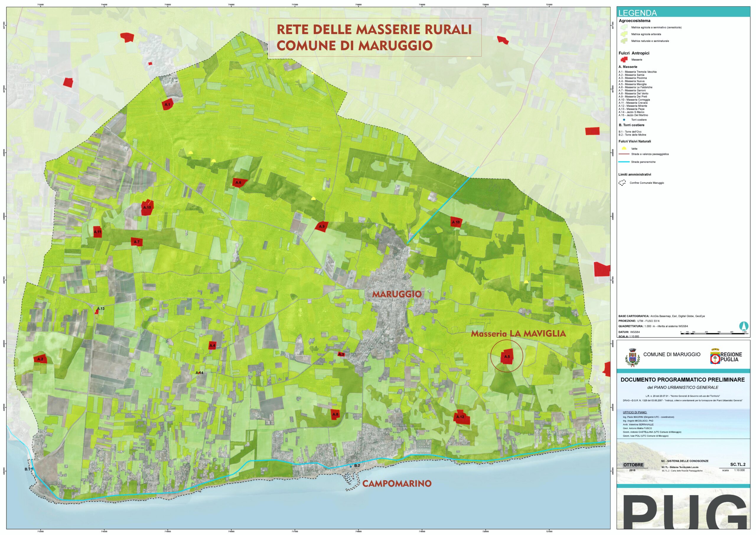The image size is (756, 535).
Task: Click the map title 'RETE DELLE MASSERIE RURALI'
Action: click(x=374, y=29)
